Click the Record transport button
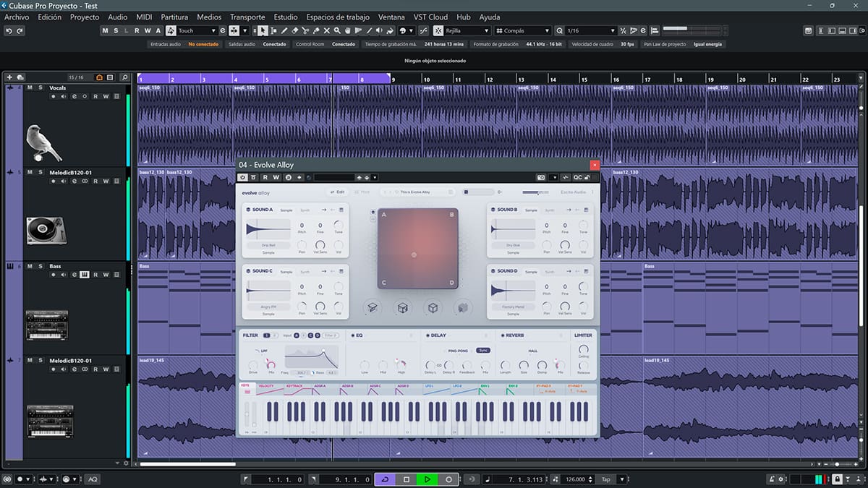 [448, 479]
